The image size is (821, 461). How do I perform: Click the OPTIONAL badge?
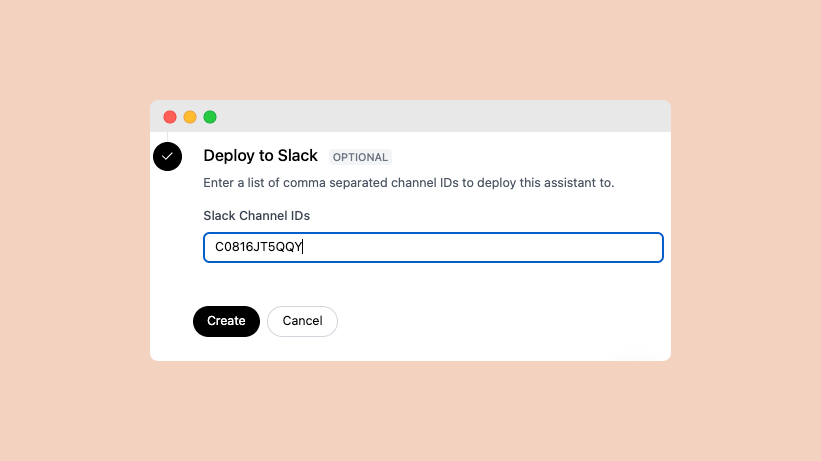tap(360, 157)
